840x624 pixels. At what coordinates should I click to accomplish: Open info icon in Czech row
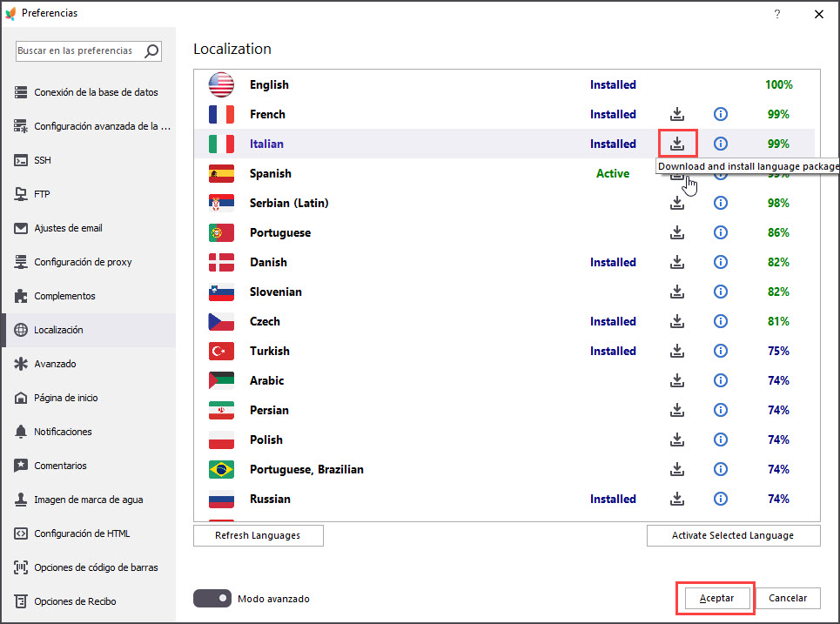click(721, 321)
